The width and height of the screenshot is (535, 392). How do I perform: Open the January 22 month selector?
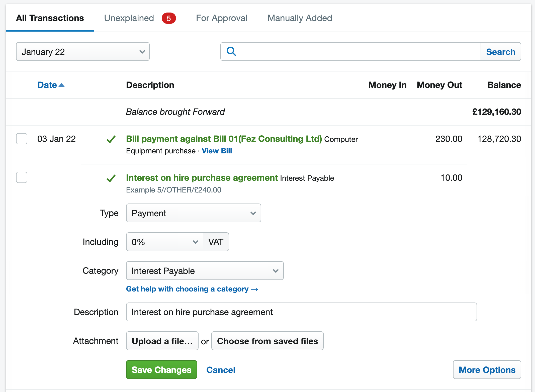[x=83, y=51]
